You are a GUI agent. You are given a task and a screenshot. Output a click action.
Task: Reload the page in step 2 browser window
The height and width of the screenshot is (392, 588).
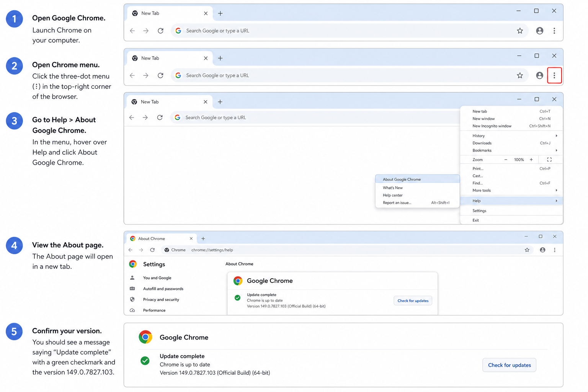[x=160, y=75]
